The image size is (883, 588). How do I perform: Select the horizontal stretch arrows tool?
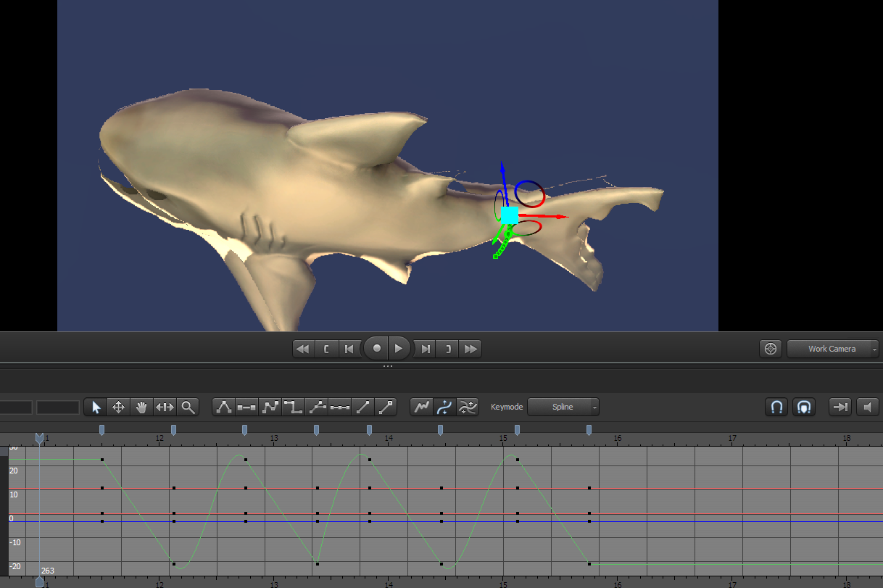(x=165, y=407)
